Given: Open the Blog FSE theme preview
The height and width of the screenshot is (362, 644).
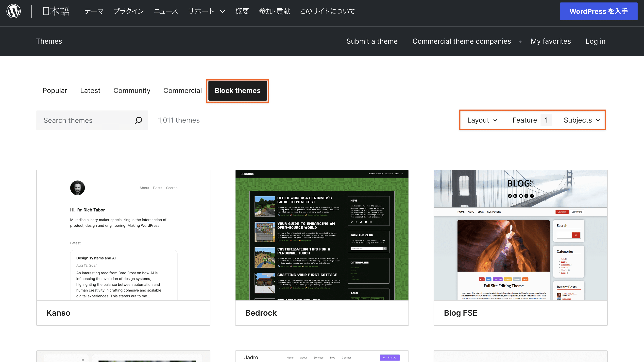Looking at the screenshot, I should [x=521, y=236].
